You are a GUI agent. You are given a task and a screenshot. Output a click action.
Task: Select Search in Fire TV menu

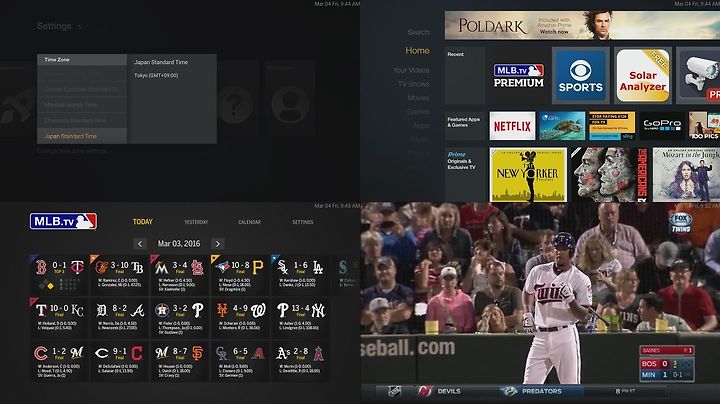(x=418, y=32)
